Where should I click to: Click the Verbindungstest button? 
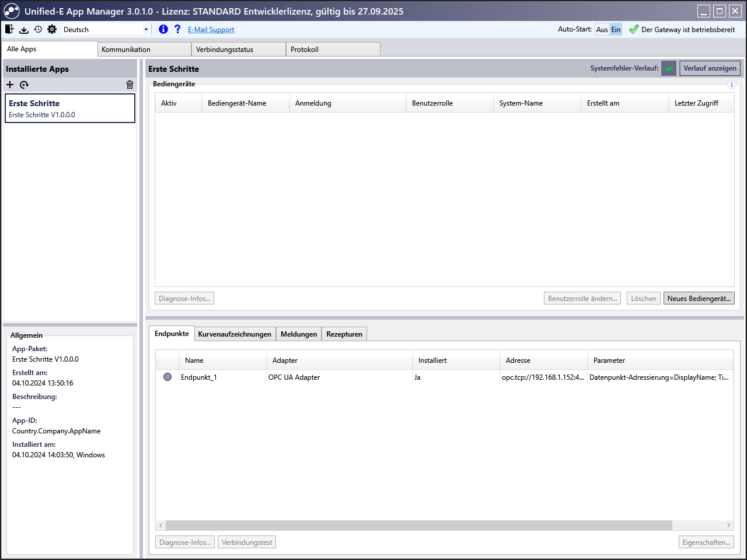pos(247,542)
